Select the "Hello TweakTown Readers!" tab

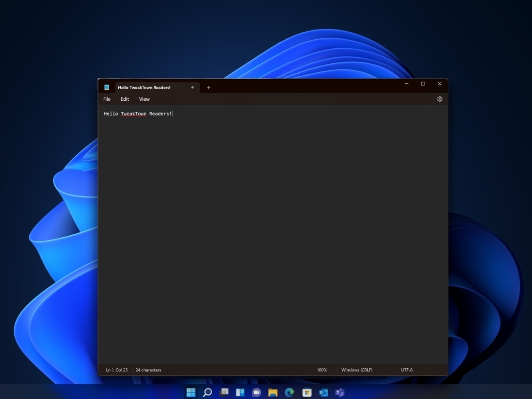[144, 88]
